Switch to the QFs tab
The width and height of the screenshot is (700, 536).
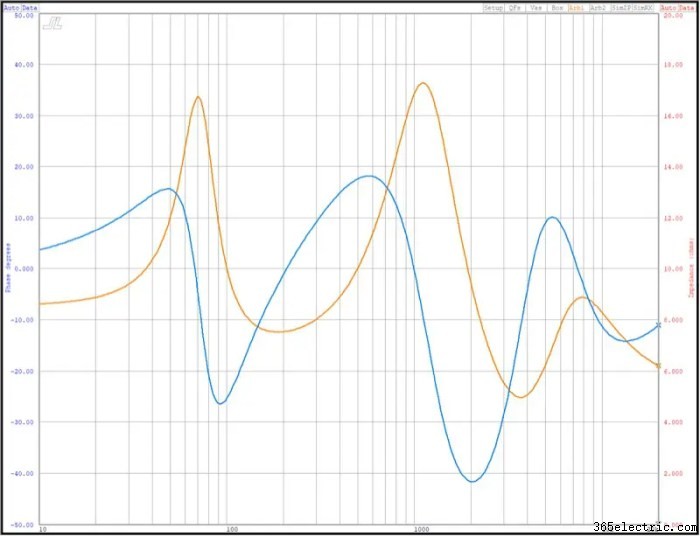coord(515,8)
